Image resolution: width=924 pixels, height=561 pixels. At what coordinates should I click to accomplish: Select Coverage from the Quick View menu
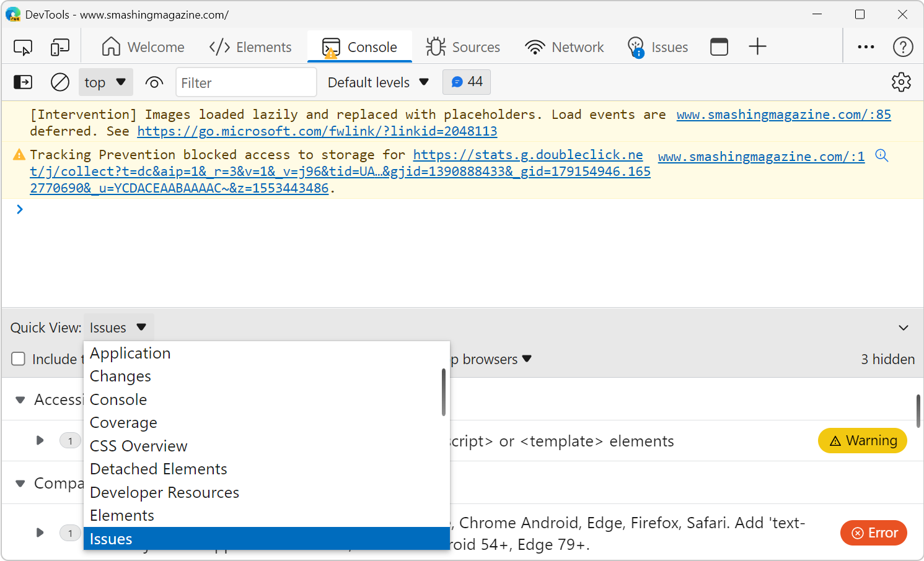(123, 422)
